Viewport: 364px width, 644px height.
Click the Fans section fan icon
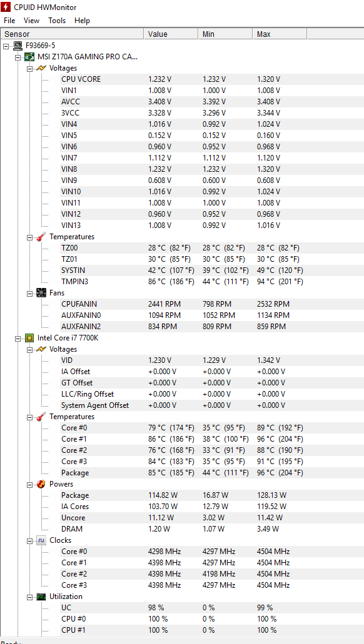(x=41, y=293)
